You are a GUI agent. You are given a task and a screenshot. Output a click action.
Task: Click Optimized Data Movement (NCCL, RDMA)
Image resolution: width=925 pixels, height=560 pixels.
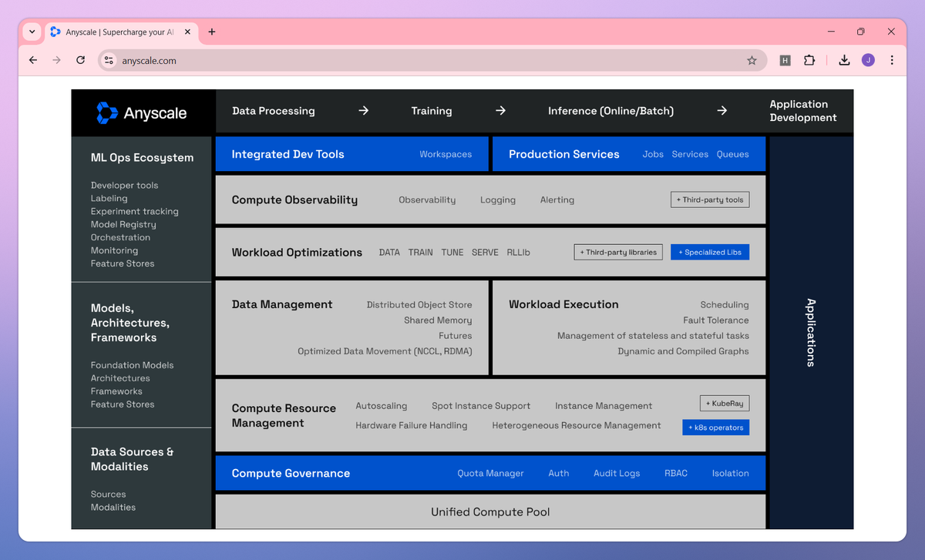385,351
